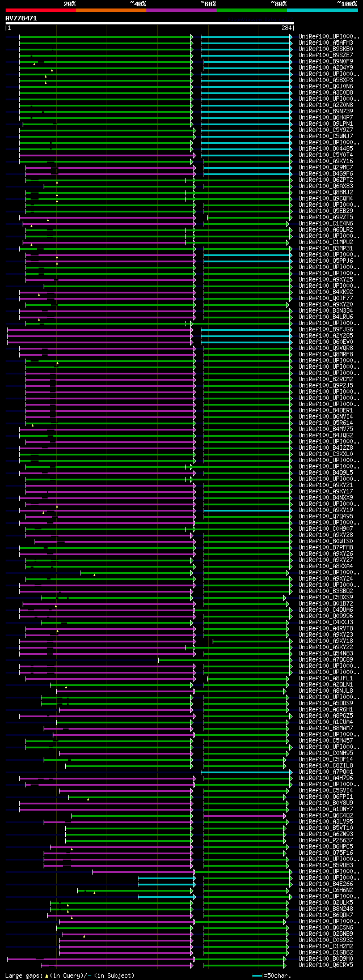The height and width of the screenshot is (980, 363).
Task: Open hit UniRef100_B9SZE7
Action: tap(326, 55)
